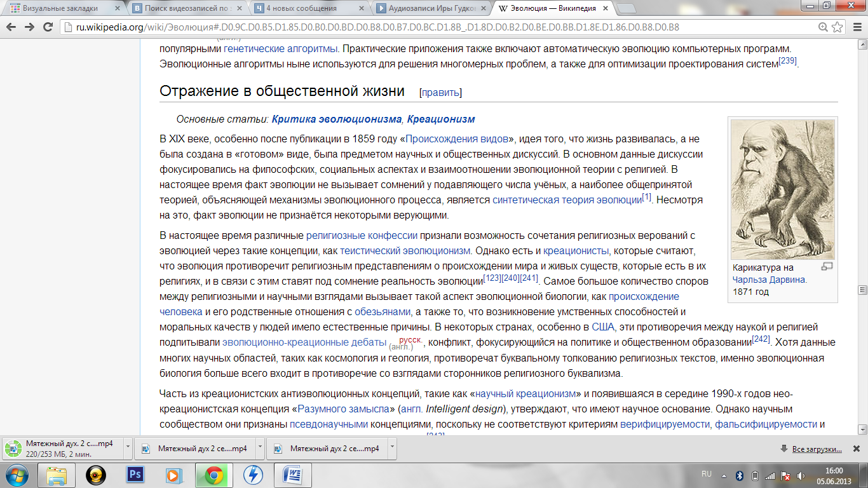Open Критика эволюционизма main article
Screen dimensions: 868x488
(337, 119)
